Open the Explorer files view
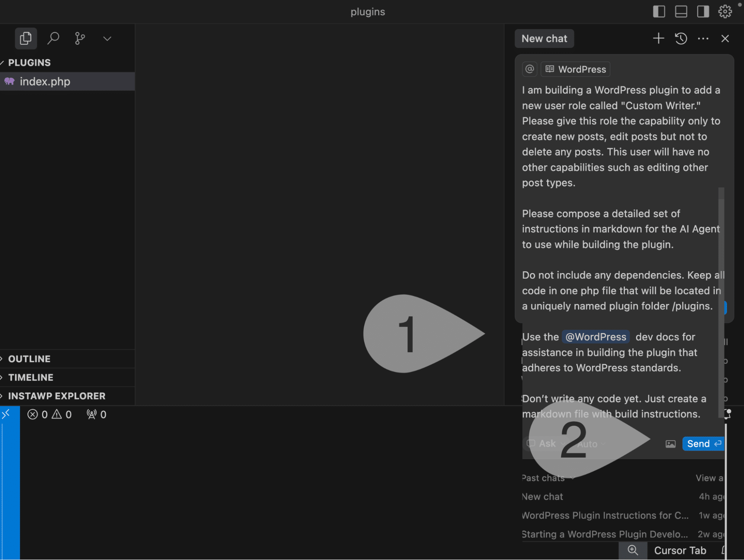Image resolution: width=744 pixels, height=560 pixels. [x=26, y=38]
